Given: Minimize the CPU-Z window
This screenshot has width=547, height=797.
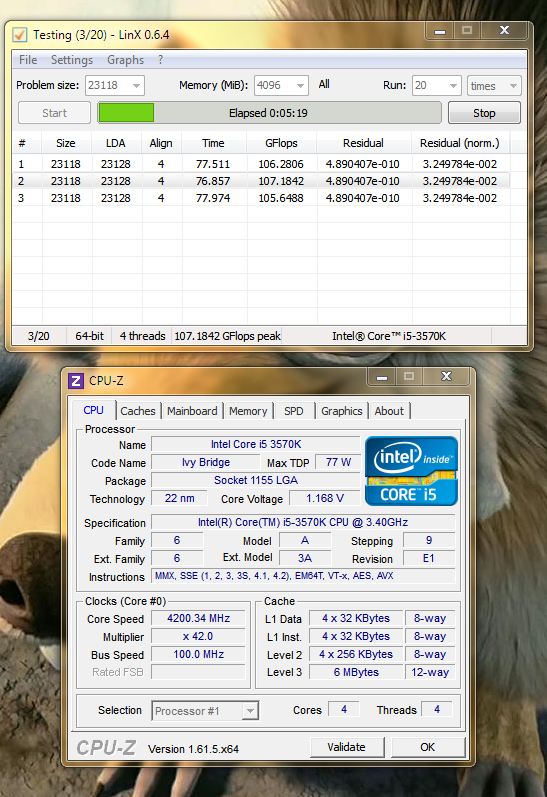Looking at the screenshot, I should (x=382, y=377).
